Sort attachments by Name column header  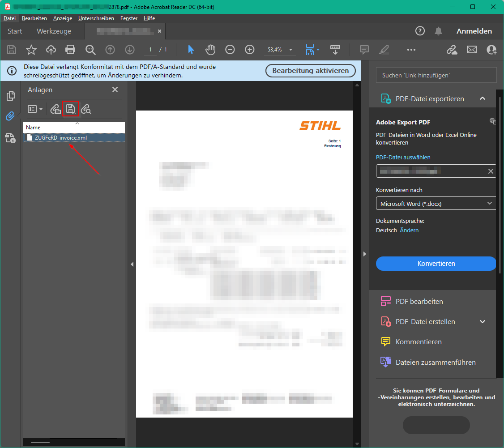click(x=74, y=127)
